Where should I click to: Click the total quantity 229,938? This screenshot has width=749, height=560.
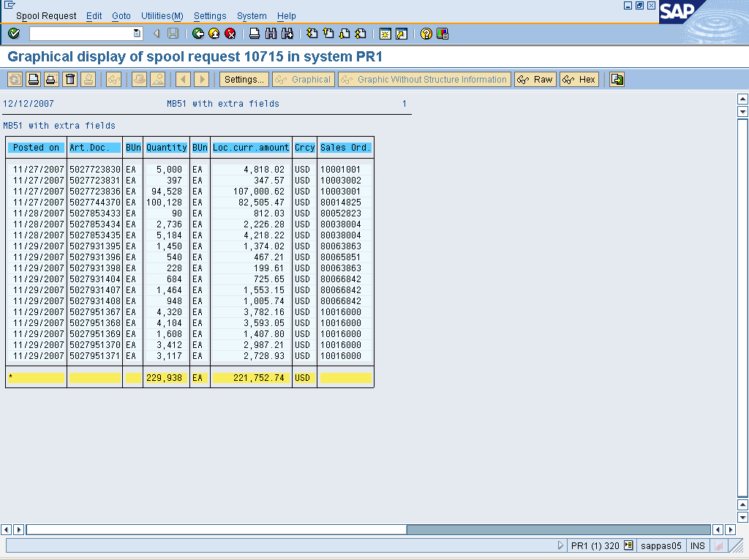[x=165, y=378]
